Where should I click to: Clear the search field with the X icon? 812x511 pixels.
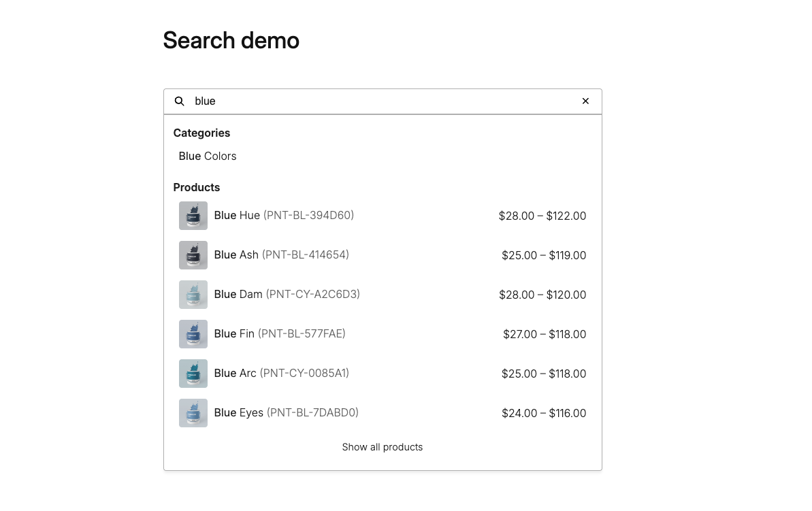point(585,101)
